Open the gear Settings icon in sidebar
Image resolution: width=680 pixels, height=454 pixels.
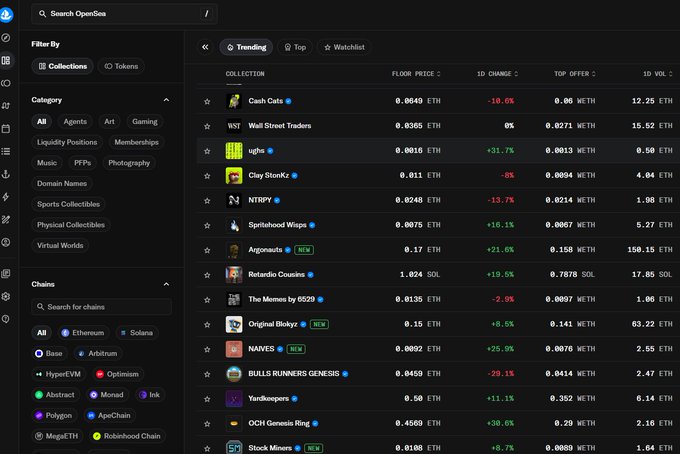pos(6,296)
